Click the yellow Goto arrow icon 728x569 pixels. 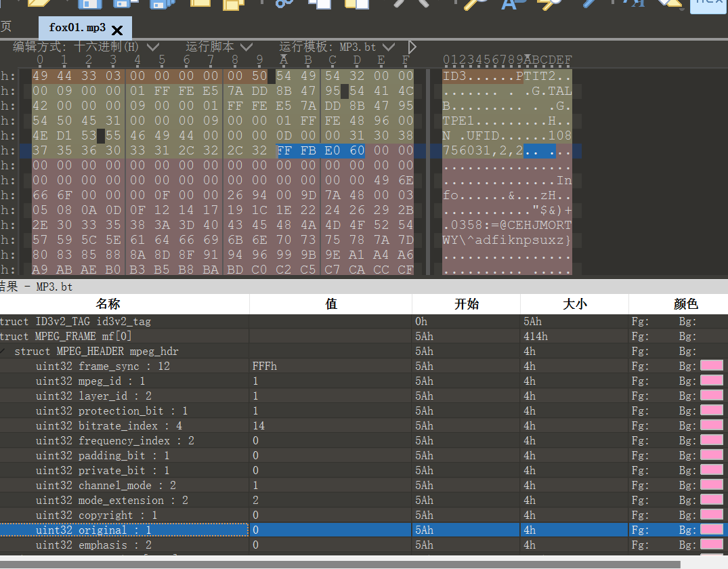pyautogui.click(x=549, y=6)
